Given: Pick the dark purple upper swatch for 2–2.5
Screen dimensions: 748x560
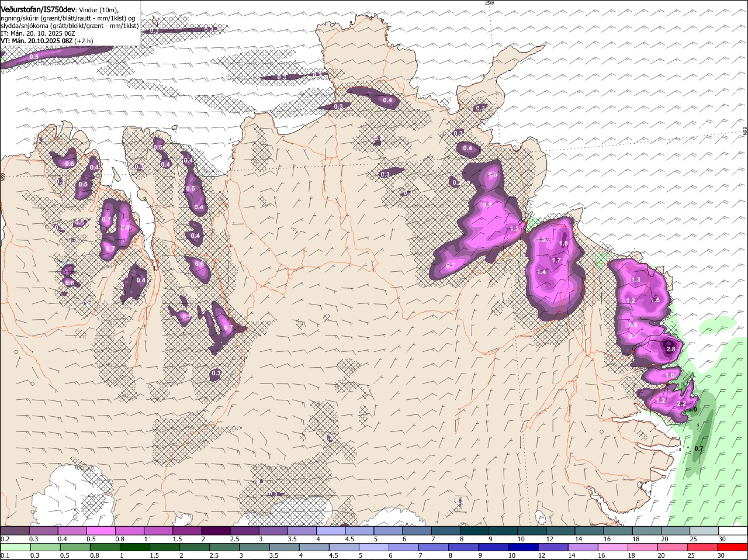Looking at the screenshot, I should [x=216, y=530].
